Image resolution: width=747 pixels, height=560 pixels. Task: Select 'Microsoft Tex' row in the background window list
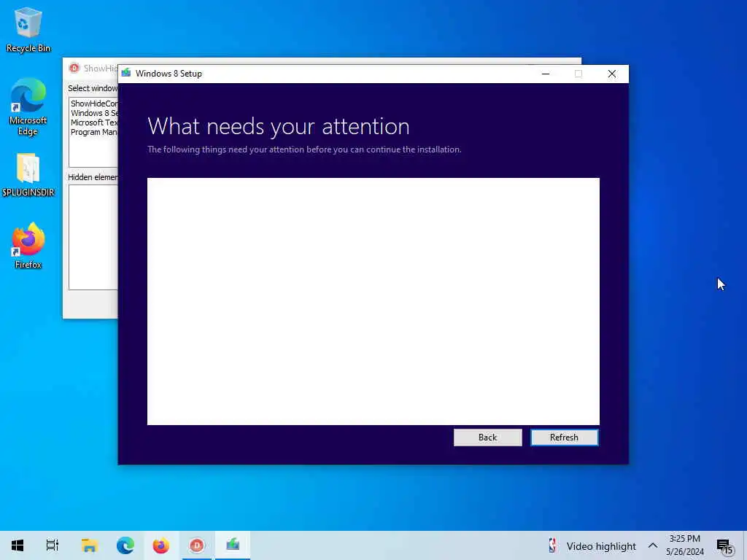(94, 122)
